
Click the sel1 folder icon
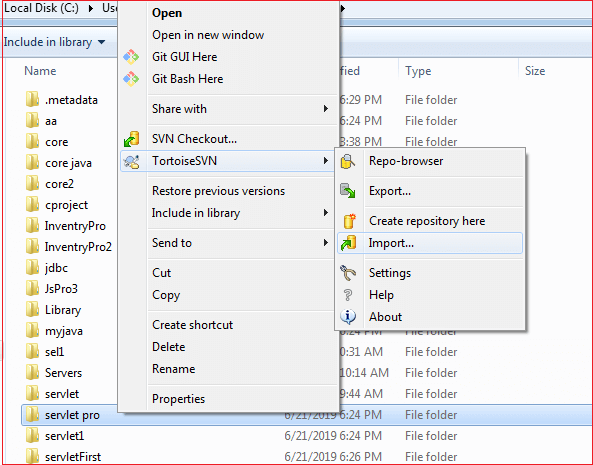pyautogui.click(x=32, y=352)
